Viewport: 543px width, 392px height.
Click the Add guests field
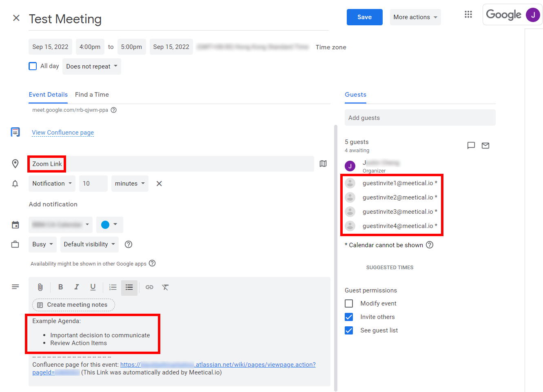coord(420,117)
